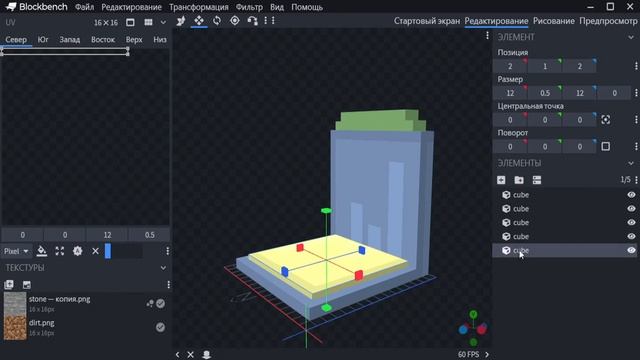Image resolution: width=640 pixels, height=360 pixels.
Task: Click the UV value field showing 0.5
Action: pyautogui.click(x=149, y=235)
